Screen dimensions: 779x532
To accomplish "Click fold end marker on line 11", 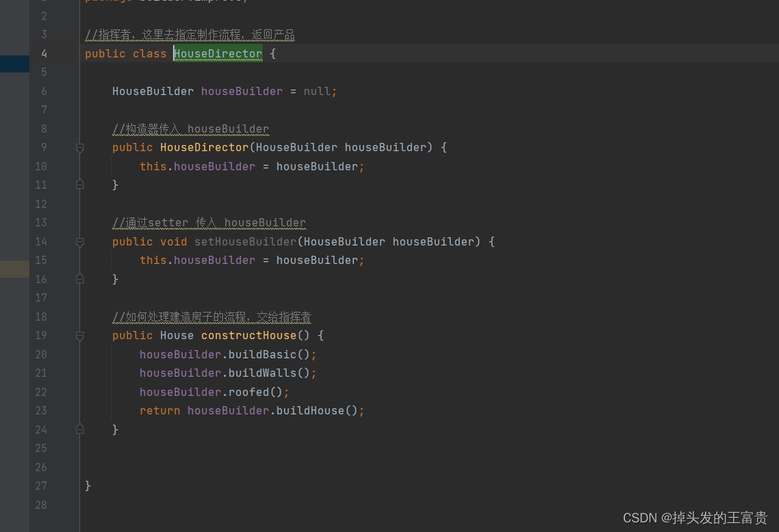I will (x=79, y=185).
